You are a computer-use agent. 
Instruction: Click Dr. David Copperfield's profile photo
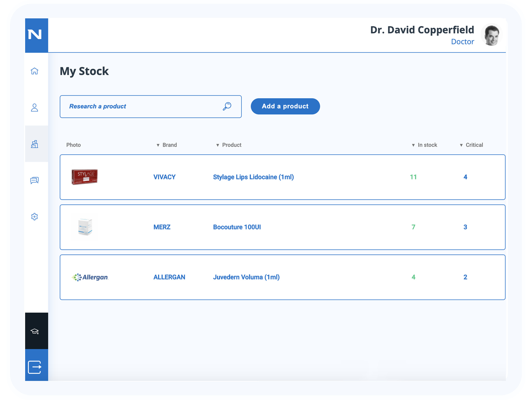pyautogui.click(x=491, y=35)
